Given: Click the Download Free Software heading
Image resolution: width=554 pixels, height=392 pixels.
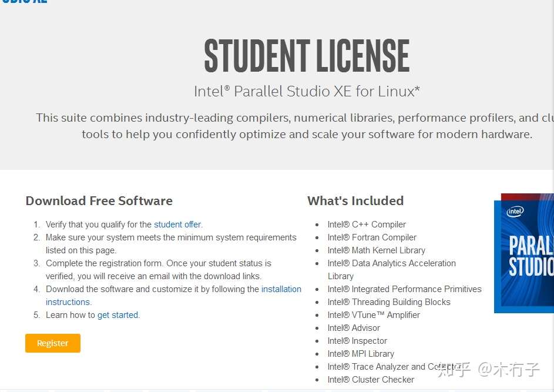Looking at the screenshot, I should [99, 201].
